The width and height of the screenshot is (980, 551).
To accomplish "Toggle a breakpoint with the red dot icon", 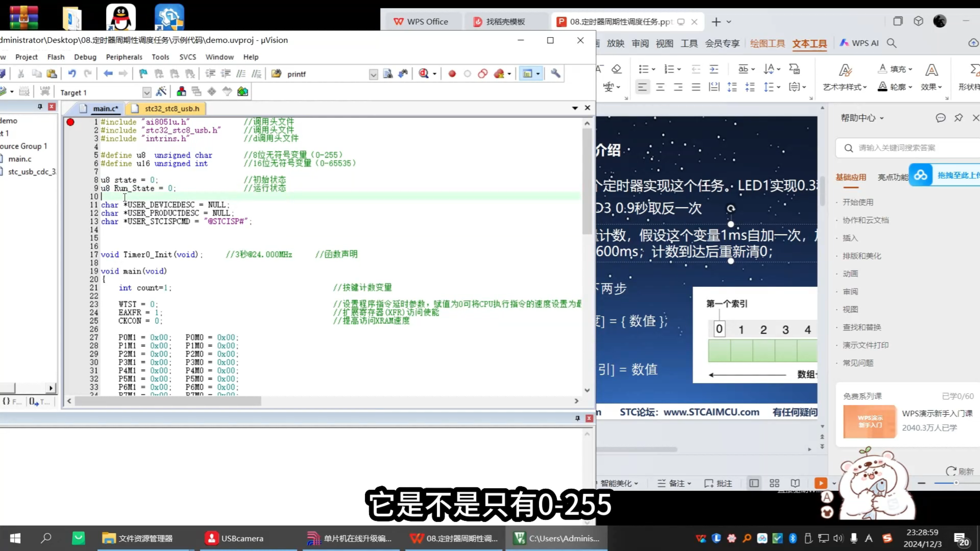I will point(452,73).
